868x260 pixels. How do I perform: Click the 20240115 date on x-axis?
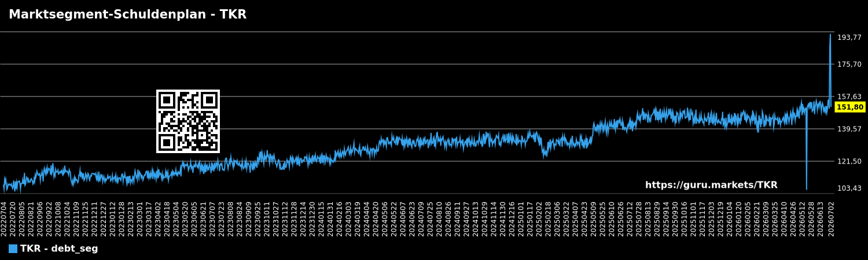coord(321,218)
